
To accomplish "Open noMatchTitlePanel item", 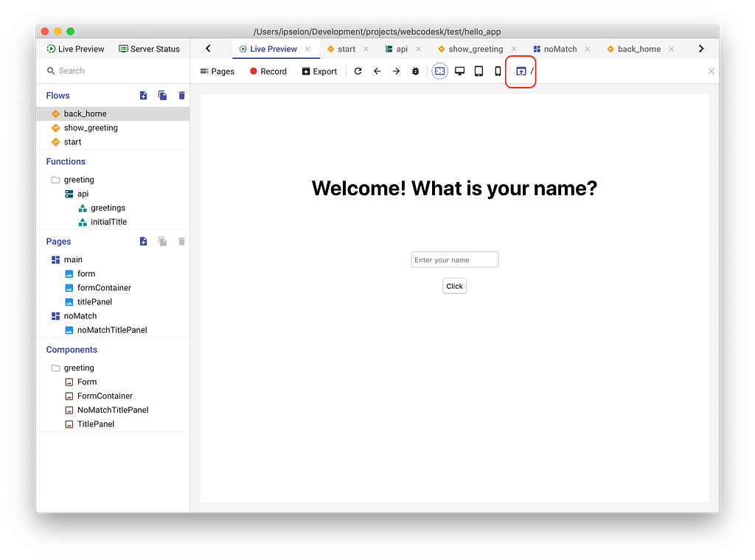I will click(x=113, y=330).
